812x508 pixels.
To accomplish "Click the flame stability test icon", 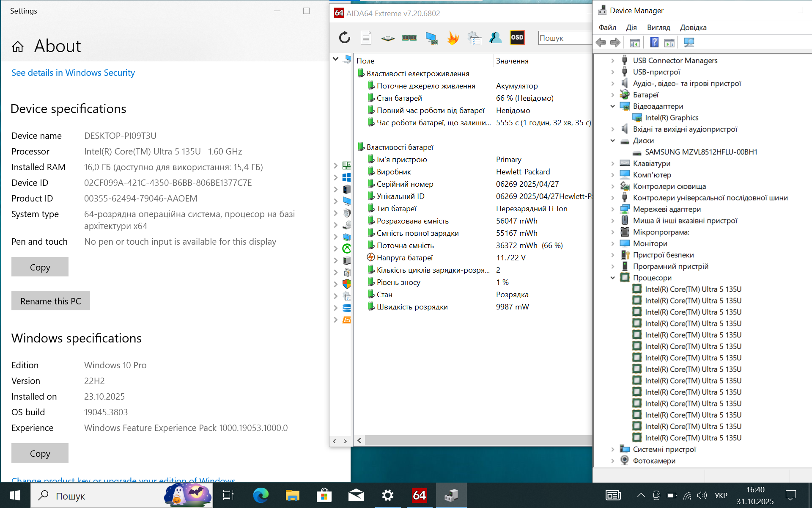I will 453,38.
